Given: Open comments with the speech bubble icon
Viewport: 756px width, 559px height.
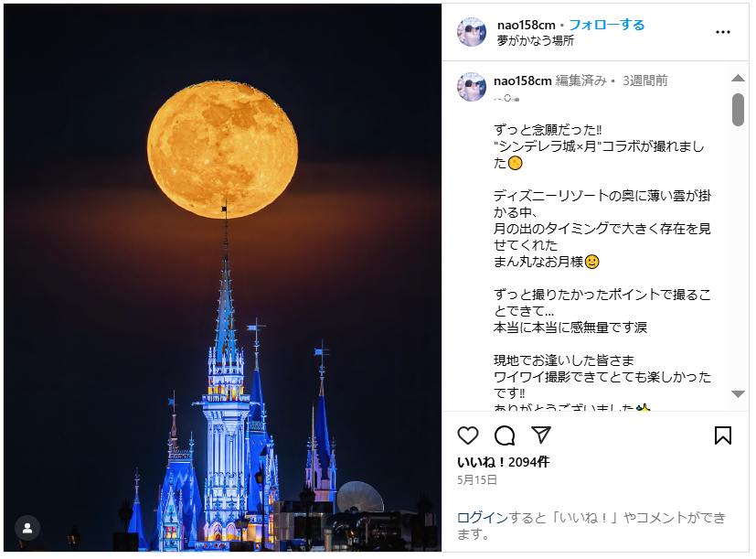Looking at the screenshot, I should point(505,435).
